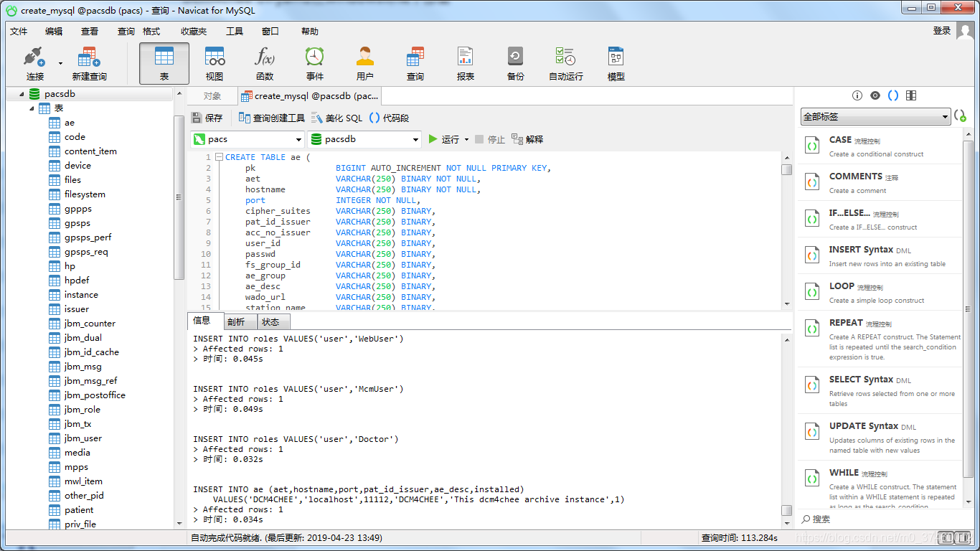Open the Connection (连接) tool

(34, 63)
